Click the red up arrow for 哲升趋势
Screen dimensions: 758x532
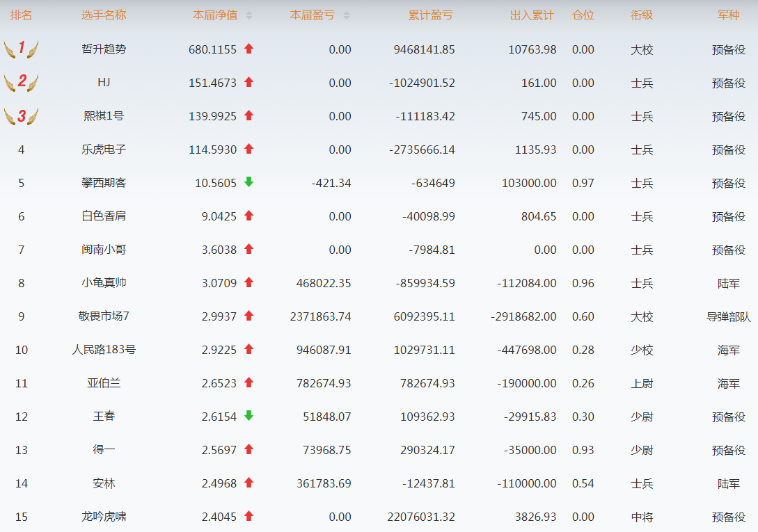tap(249, 49)
